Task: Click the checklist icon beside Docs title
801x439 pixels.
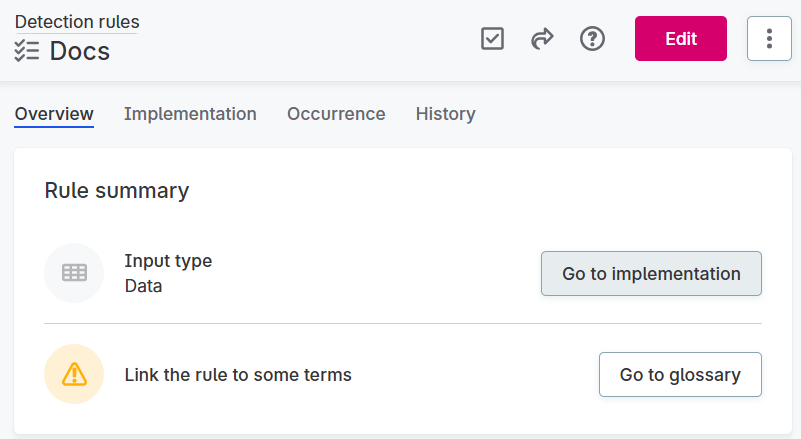Action: [26, 51]
